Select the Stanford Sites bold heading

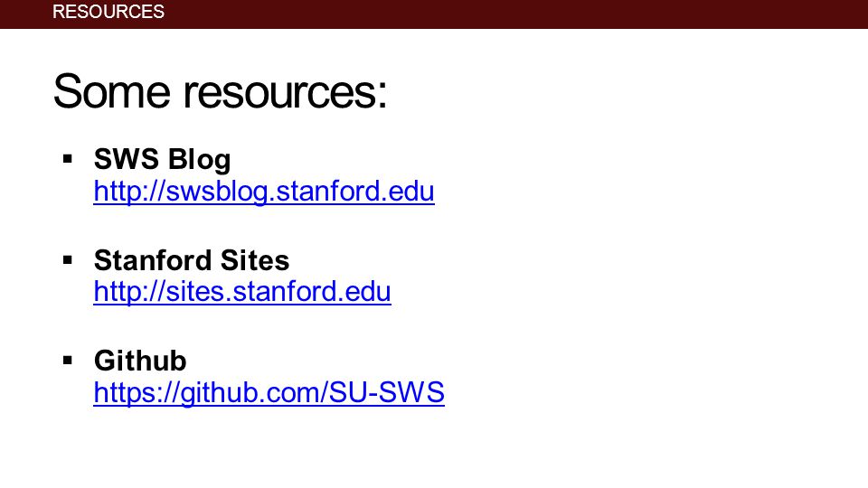pos(192,260)
